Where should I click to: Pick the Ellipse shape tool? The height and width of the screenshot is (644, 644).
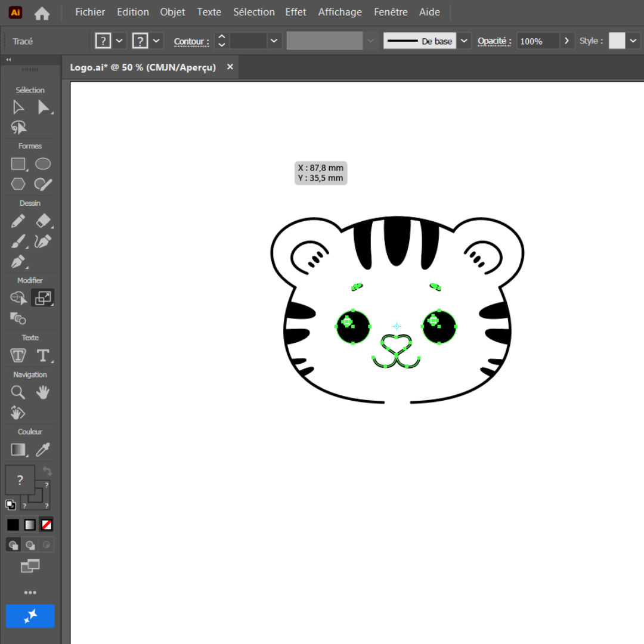coord(43,164)
